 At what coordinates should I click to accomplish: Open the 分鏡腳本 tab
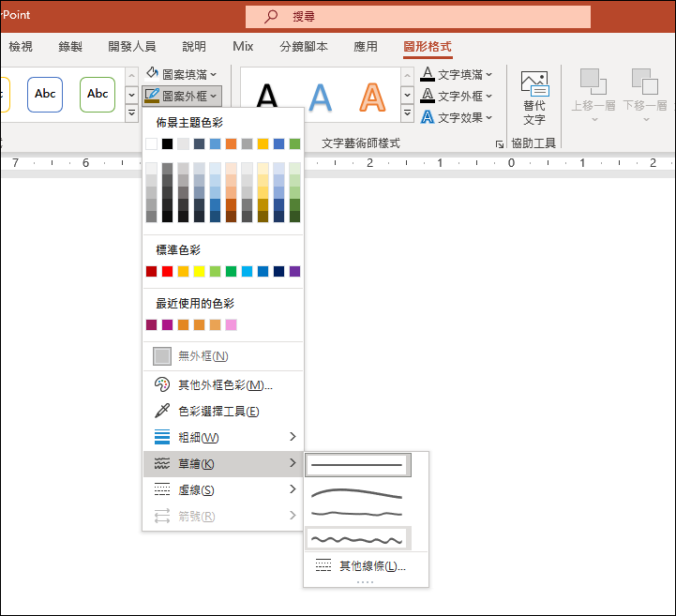pyautogui.click(x=304, y=46)
